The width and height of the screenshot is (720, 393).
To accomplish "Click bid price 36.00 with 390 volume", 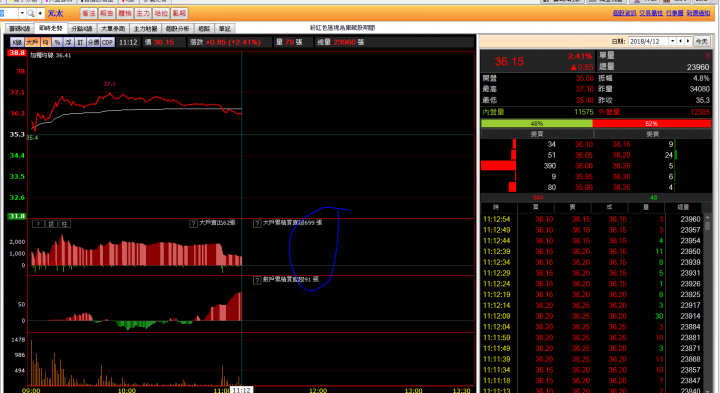I will [x=584, y=166].
